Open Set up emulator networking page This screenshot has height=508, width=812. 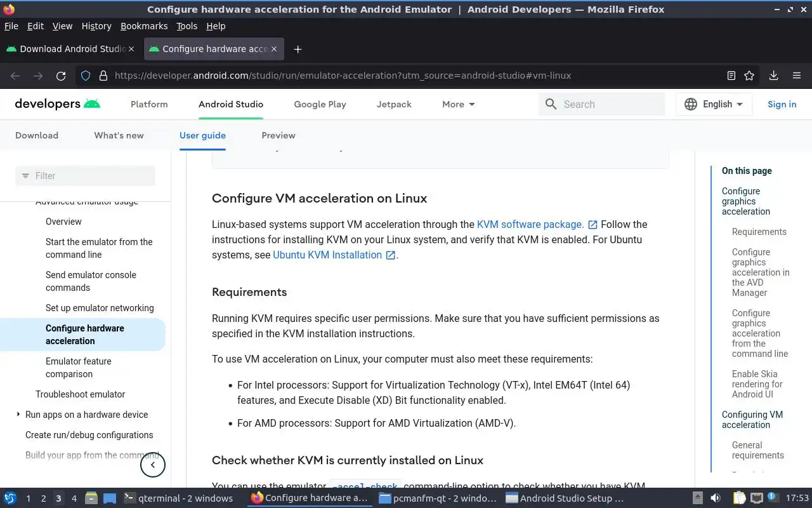tap(100, 308)
